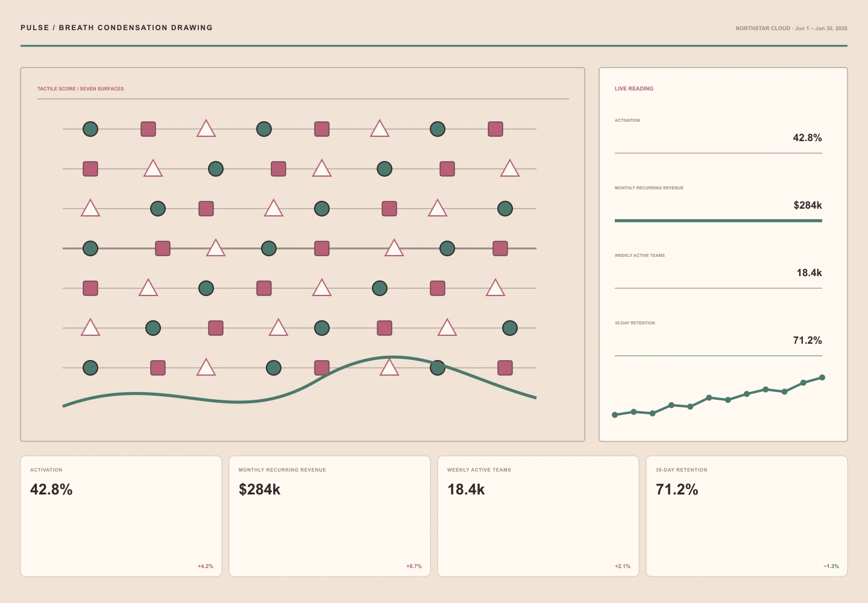Viewport: 868px width, 603px height.
Task: Open the Jun 1 – Jun 30, 2026 date range
Action: click(x=821, y=28)
